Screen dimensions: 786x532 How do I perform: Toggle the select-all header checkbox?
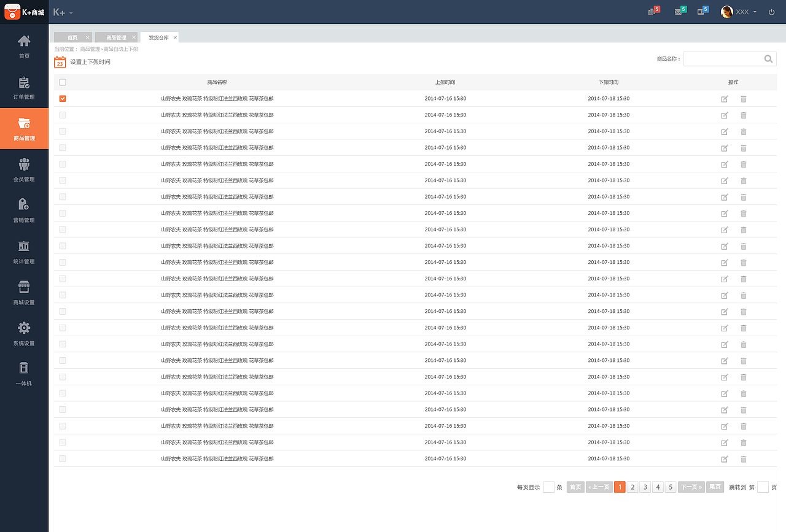pyautogui.click(x=63, y=82)
